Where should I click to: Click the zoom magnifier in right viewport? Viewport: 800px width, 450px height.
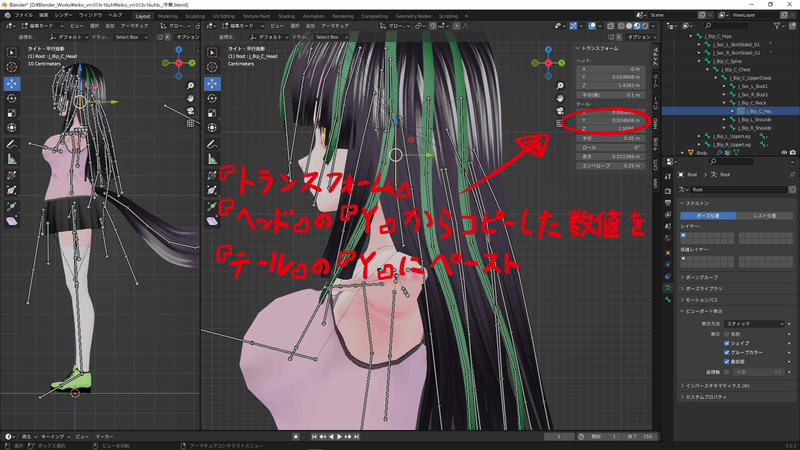pyautogui.click(x=560, y=86)
